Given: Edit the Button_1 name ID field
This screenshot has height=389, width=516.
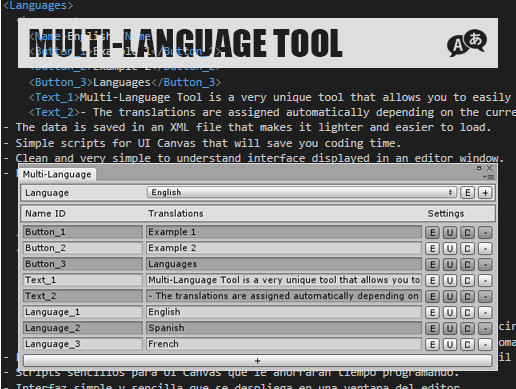Looking at the screenshot, I should click(x=83, y=232).
